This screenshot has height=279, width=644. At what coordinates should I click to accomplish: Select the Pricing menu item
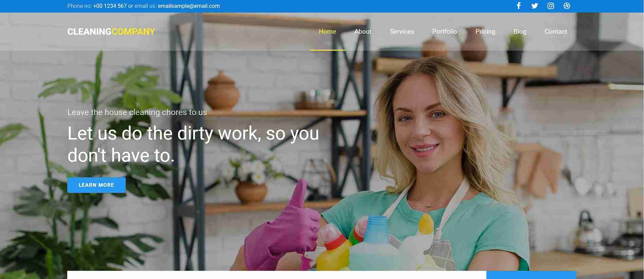pos(485,32)
